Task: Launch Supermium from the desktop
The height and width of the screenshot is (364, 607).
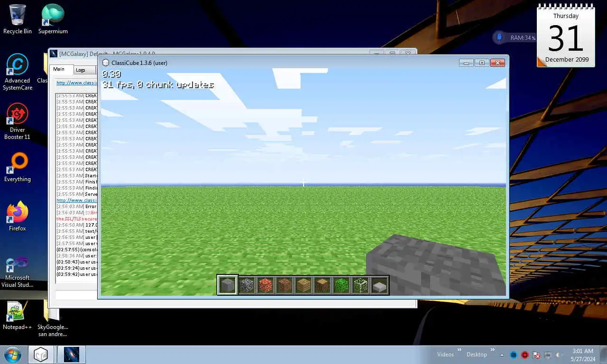Action: [53, 19]
